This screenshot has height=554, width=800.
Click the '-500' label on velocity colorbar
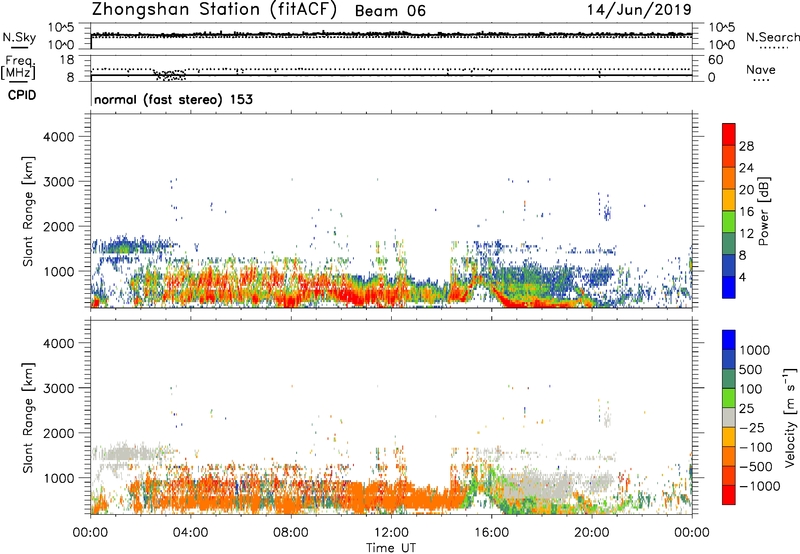[x=756, y=467]
